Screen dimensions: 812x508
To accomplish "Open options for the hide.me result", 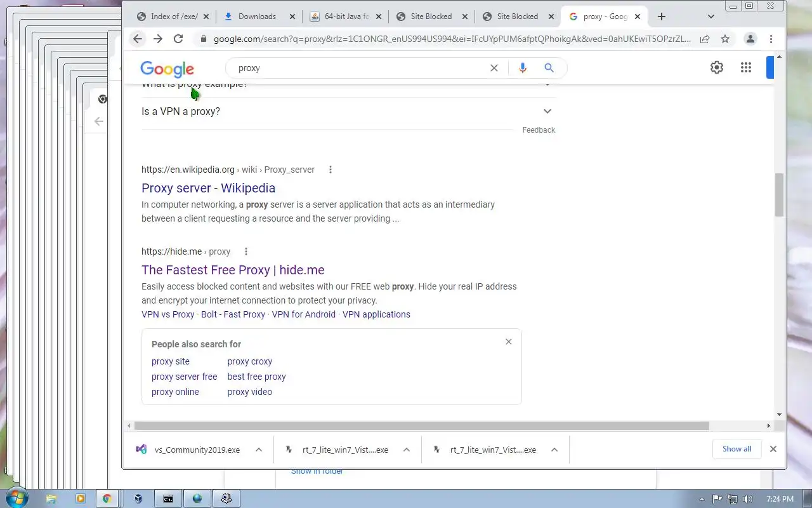I will click(246, 251).
